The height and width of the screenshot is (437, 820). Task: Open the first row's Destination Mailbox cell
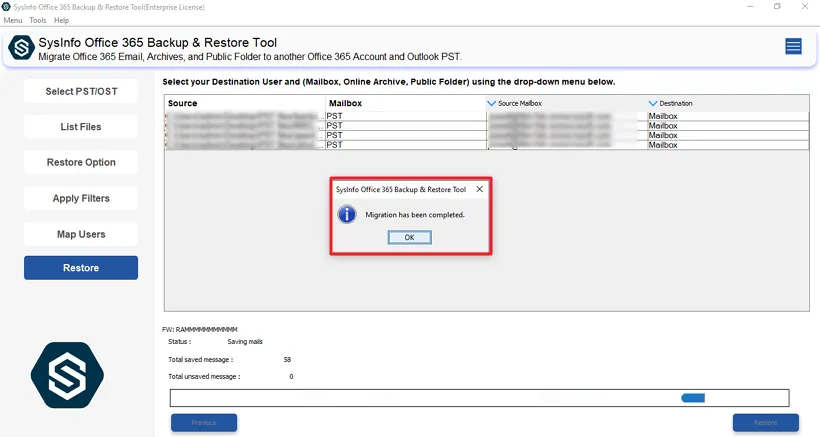click(728, 116)
